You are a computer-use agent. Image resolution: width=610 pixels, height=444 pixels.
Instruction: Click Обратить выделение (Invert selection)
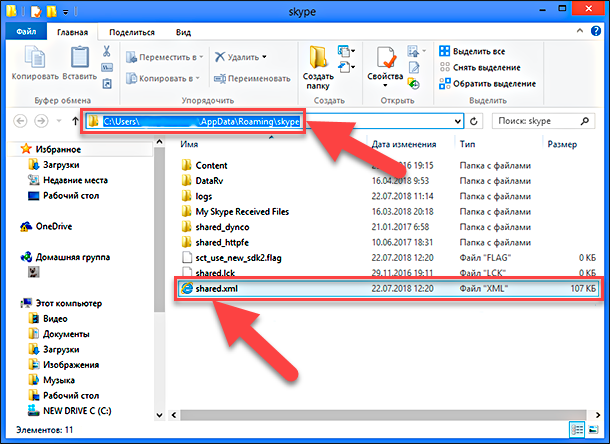coord(487,83)
